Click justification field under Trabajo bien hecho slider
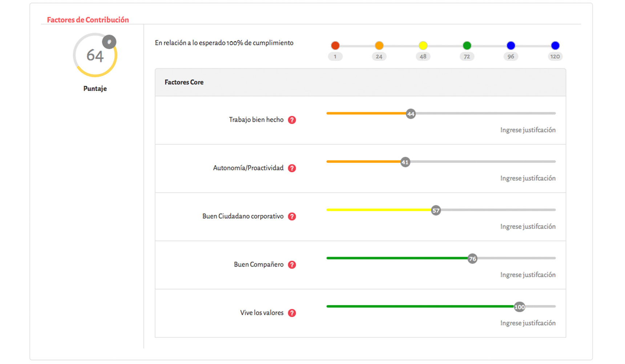This screenshot has width=625, height=364. tap(528, 130)
